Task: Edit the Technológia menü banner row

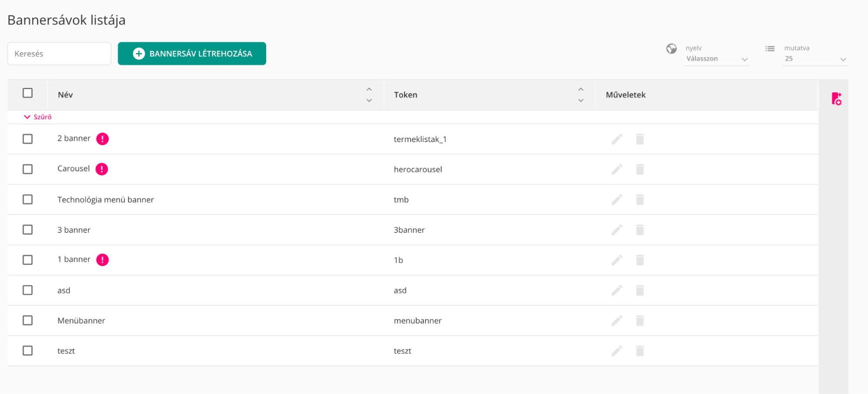Action: click(617, 199)
